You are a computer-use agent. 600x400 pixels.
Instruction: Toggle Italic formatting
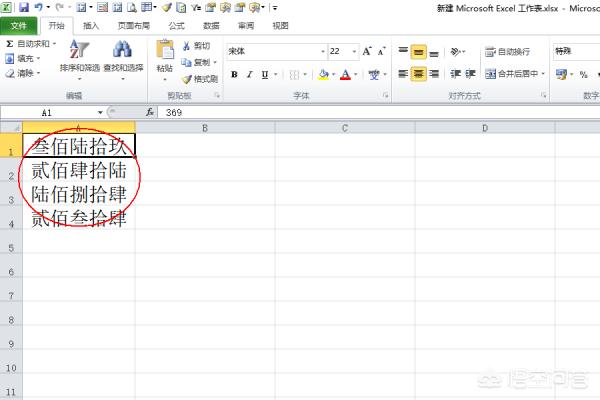coord(249,74)
